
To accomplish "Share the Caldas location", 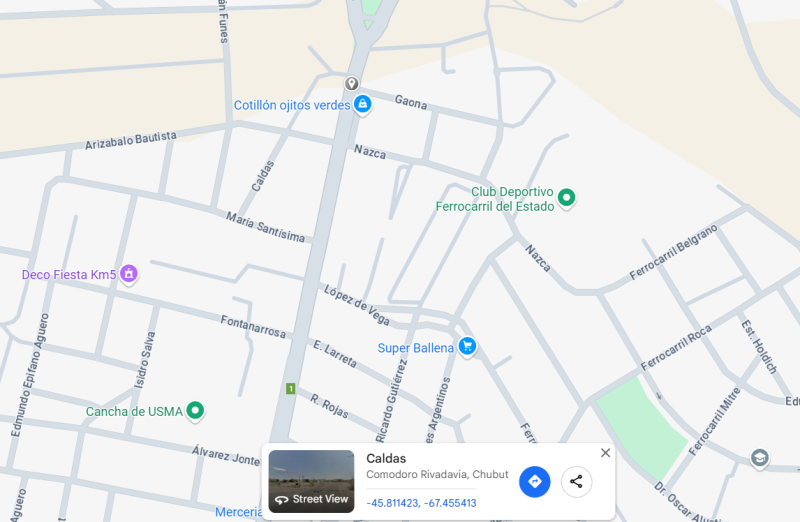I will [x=576, y=481].
